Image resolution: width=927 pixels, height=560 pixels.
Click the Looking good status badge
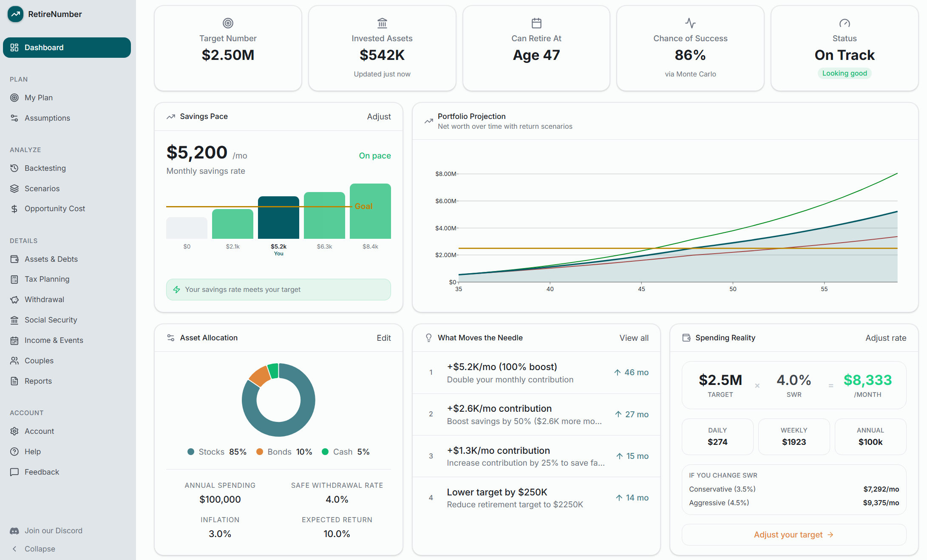(x=845, y=73)
